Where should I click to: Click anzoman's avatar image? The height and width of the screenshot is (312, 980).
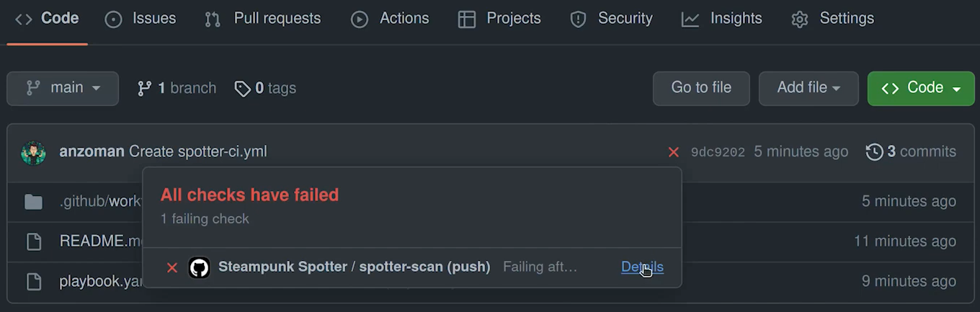point(33,152)
